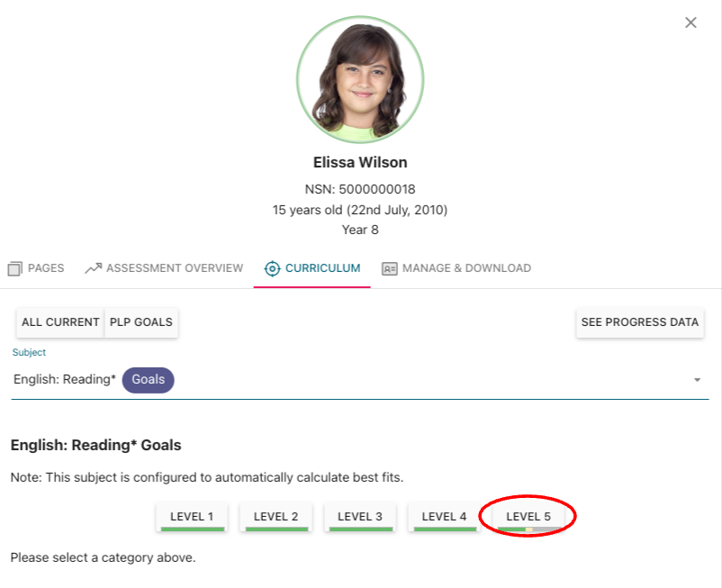Click the Manage & Download ID card icon

pos(389,268)
